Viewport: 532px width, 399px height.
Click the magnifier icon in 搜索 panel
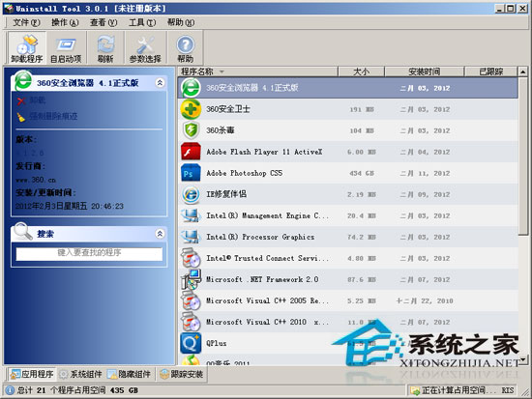(23, 231)
